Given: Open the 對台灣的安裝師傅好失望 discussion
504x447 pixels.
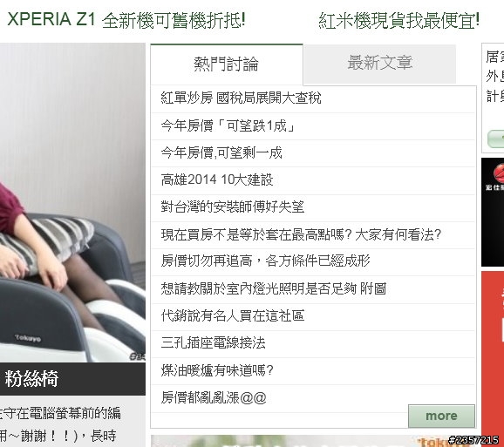Looking at the screenshot, I should pyautogui.click(x=233, y=207).
